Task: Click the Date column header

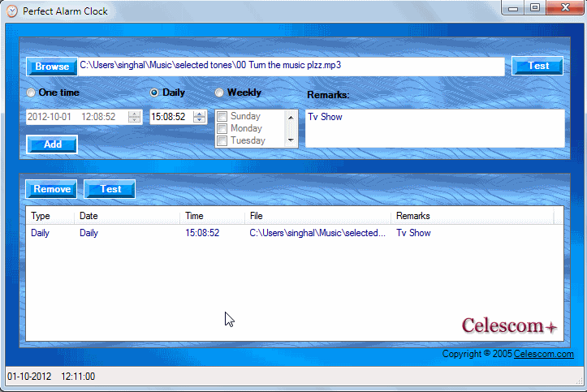Action: click(x=127, y=216)
